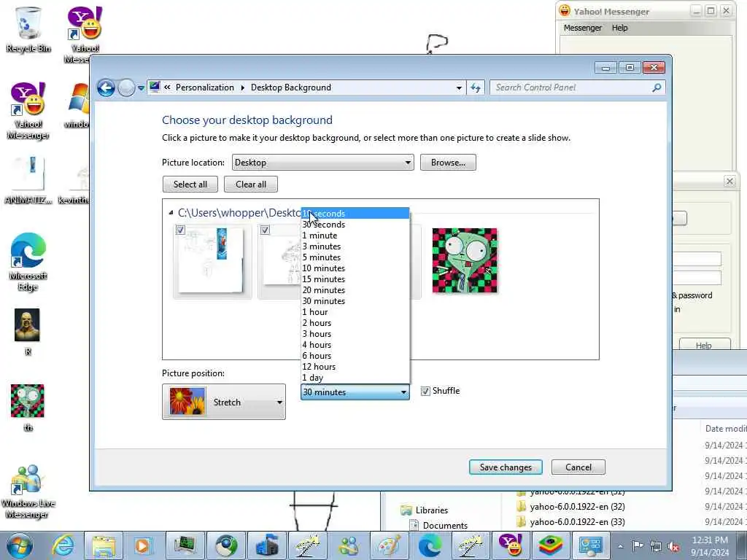Viewport: 747px width, 560px height.
Task: Launch Internet Explorer from the taskbar
Action: pos(63,545)
